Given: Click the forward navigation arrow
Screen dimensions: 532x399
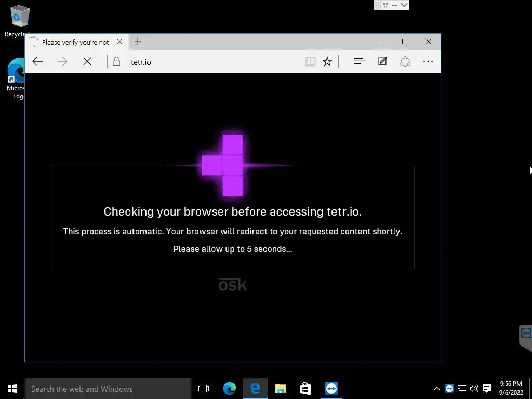Looking at the screenshot, I should (62, 61).
